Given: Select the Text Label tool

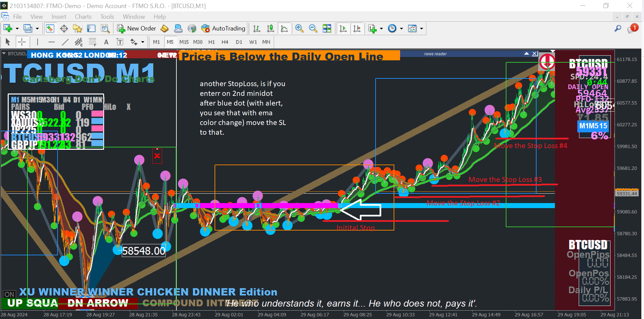Looking at the screenshot, I should click(x=120, y=42).
